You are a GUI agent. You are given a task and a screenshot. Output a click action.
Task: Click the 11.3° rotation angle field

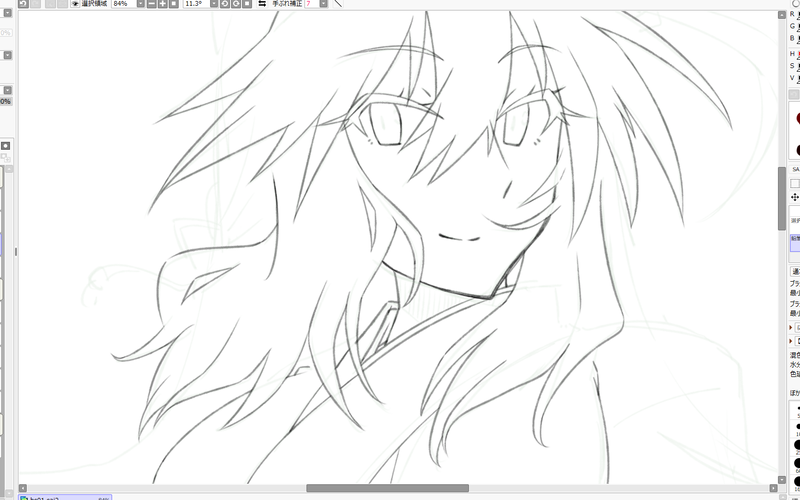tap(196, 3)
